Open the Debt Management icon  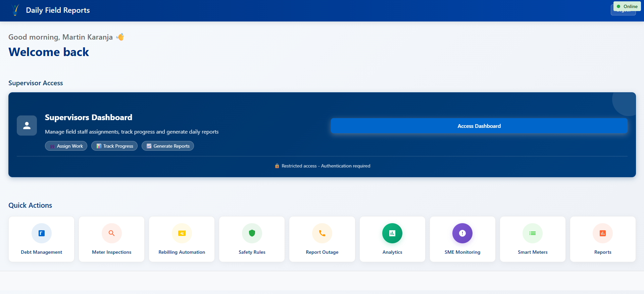tap(42, 233)
